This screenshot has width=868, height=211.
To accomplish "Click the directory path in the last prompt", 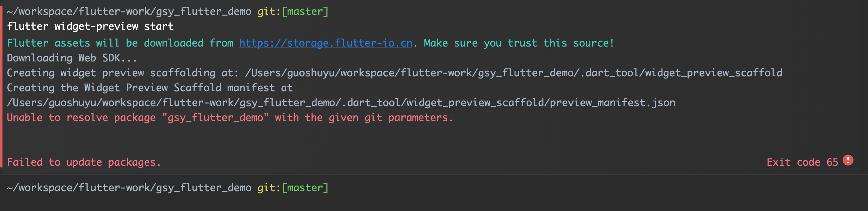I will [129, 187].
